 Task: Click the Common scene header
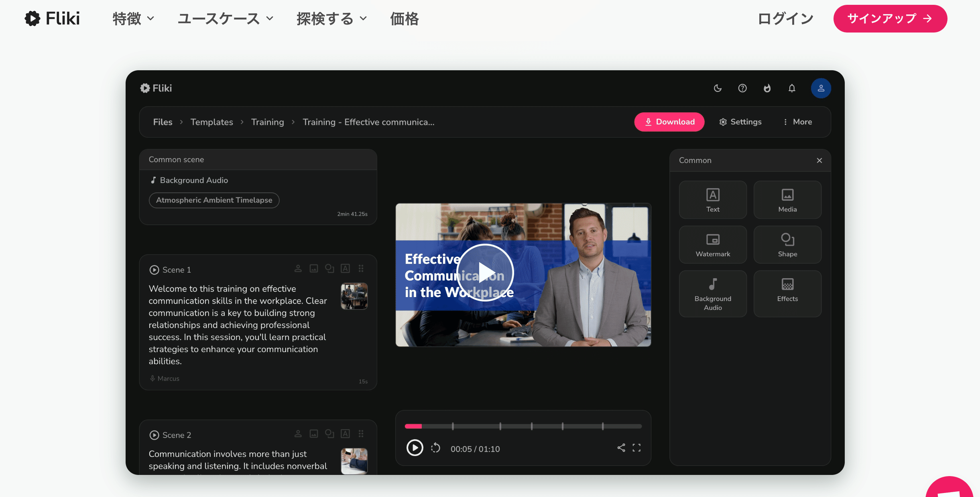pos(258,159)
